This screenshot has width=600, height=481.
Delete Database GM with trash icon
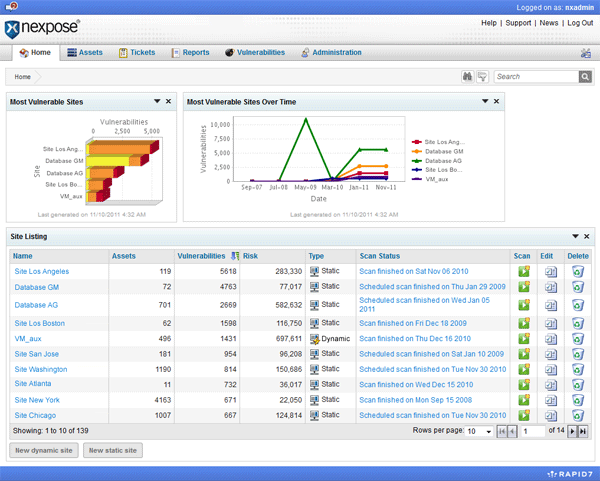(x=578, y=287)
